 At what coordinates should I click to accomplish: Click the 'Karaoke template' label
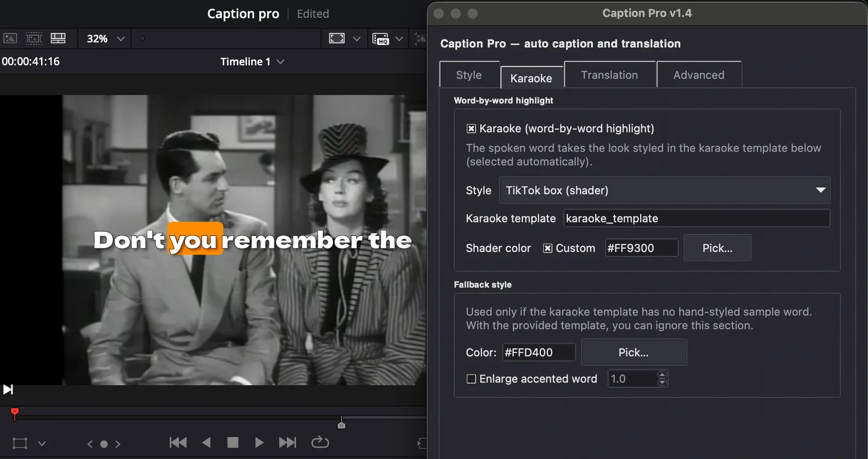point(510,218)
